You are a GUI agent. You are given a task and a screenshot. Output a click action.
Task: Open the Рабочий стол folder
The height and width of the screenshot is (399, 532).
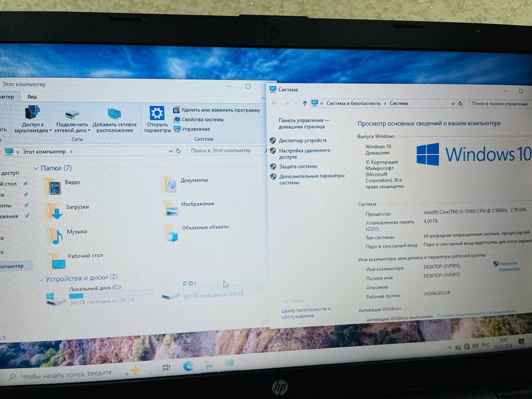(75, 259)
